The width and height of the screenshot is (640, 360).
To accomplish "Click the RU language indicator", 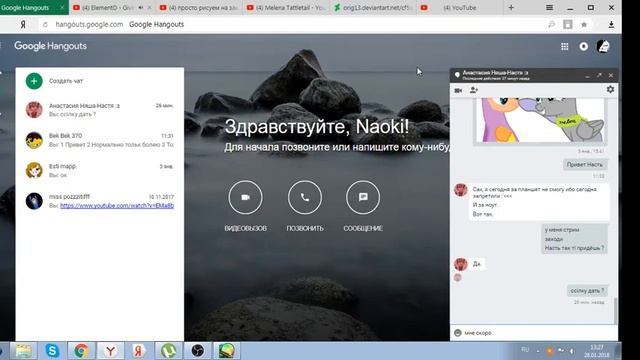I will (525, 349).
